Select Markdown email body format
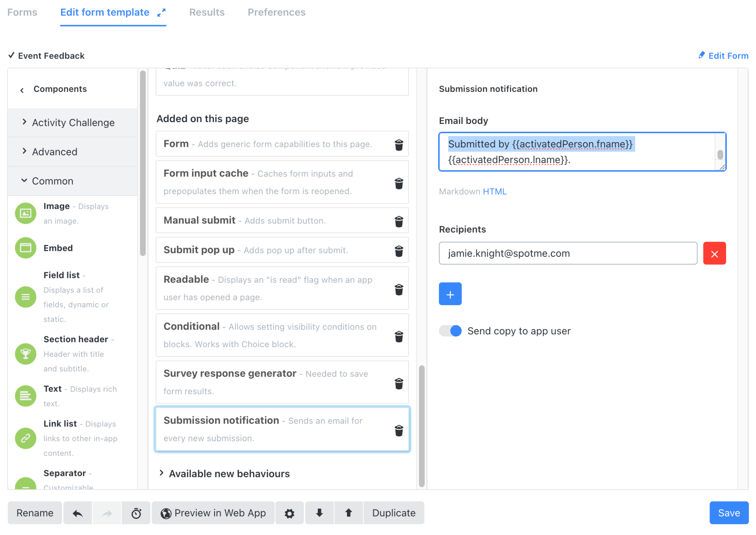Viewport: 756px width, 535px height. tap(460, 191)
